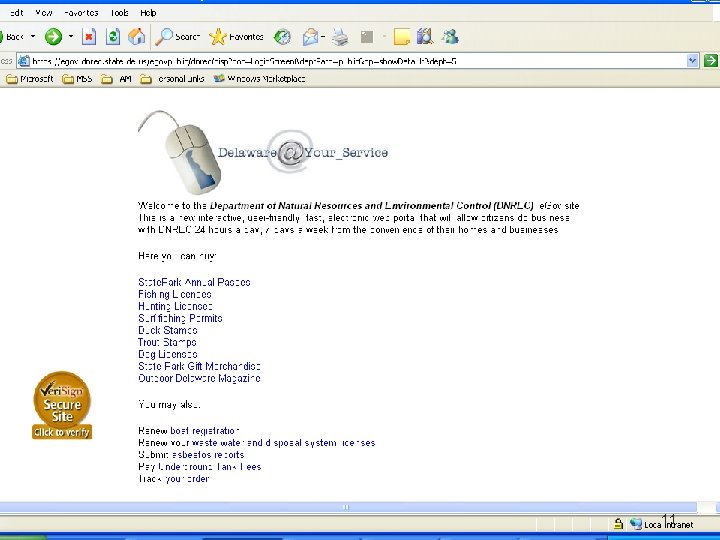Open the Help menu
Image resolution: width=720 pixels, height=540 pixels.
click(148, 13)
